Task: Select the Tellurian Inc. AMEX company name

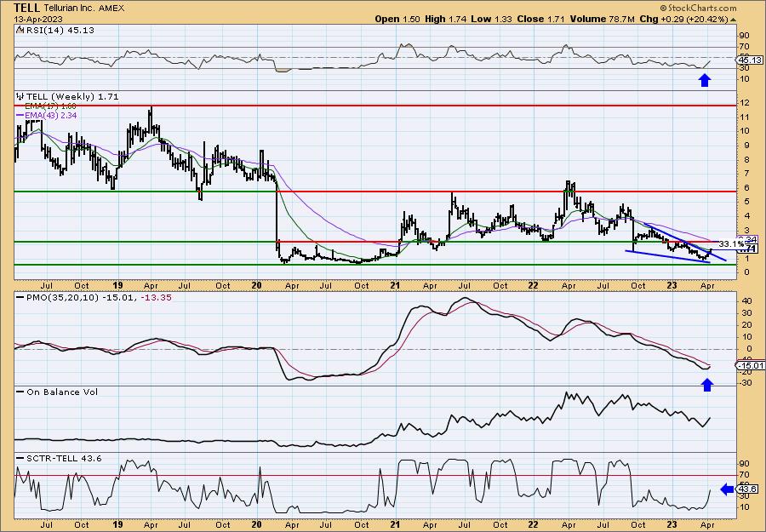Action: tap(84, 9)
